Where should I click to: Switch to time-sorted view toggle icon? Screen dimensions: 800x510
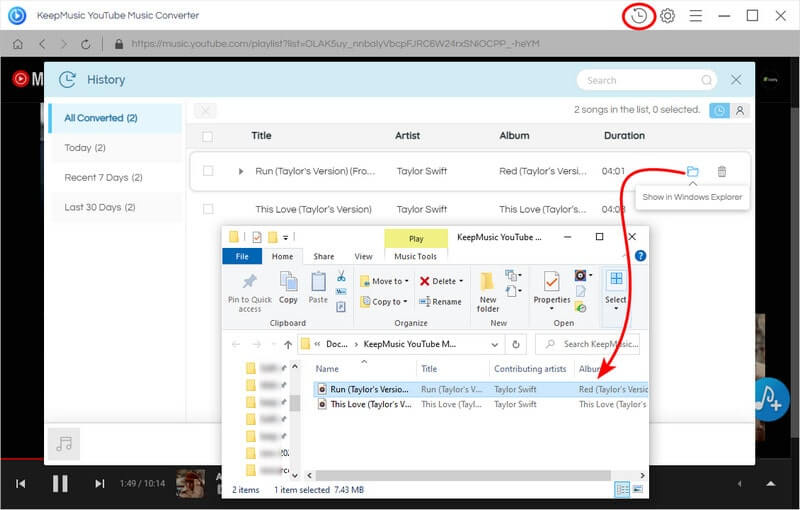click(x=719, y=110)
